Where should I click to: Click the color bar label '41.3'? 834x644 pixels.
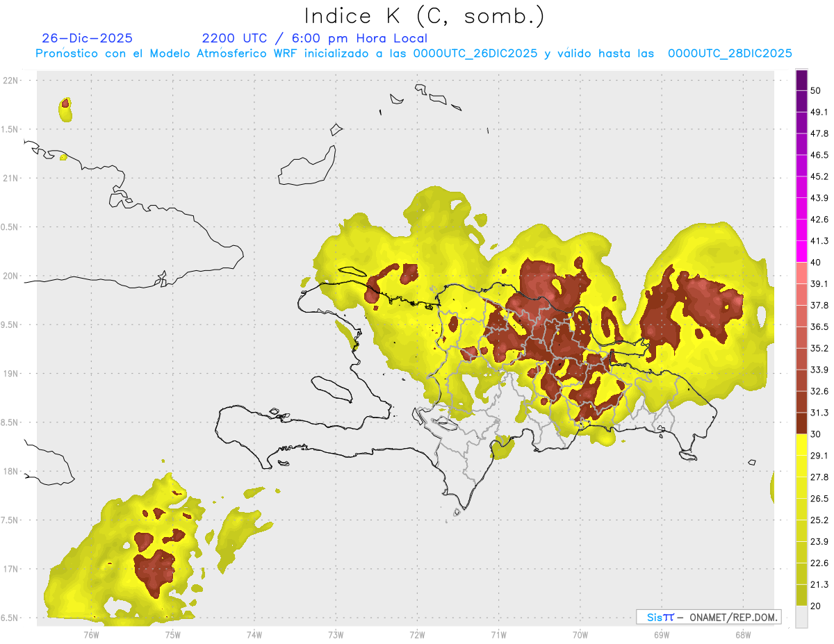[819, 241]
